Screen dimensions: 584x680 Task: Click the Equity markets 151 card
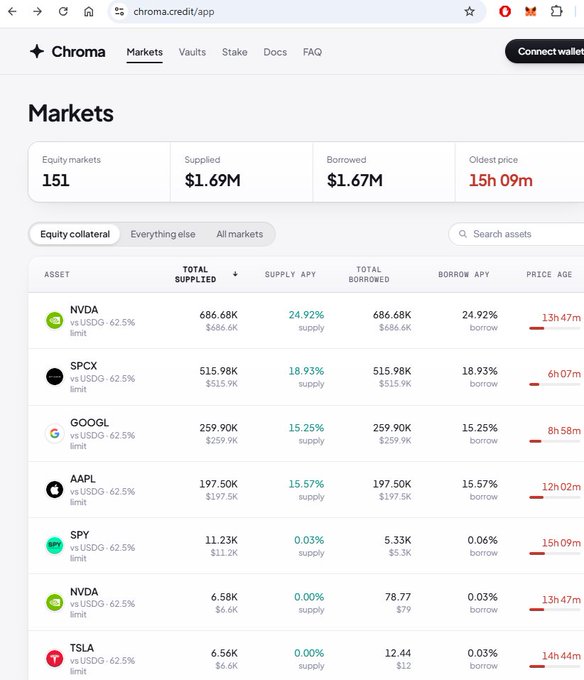[99, 172]
